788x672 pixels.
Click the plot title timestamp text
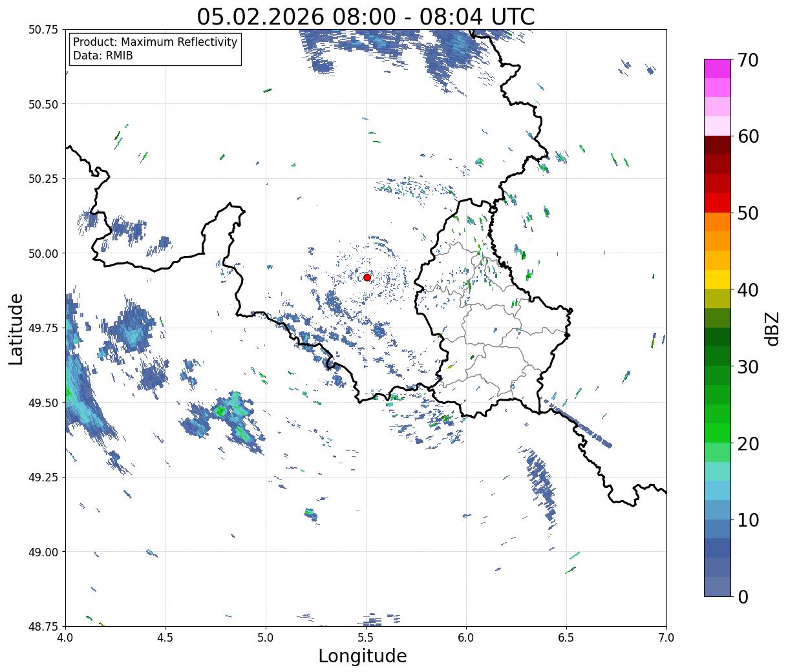pyautogui.click(x=366, y=16)
